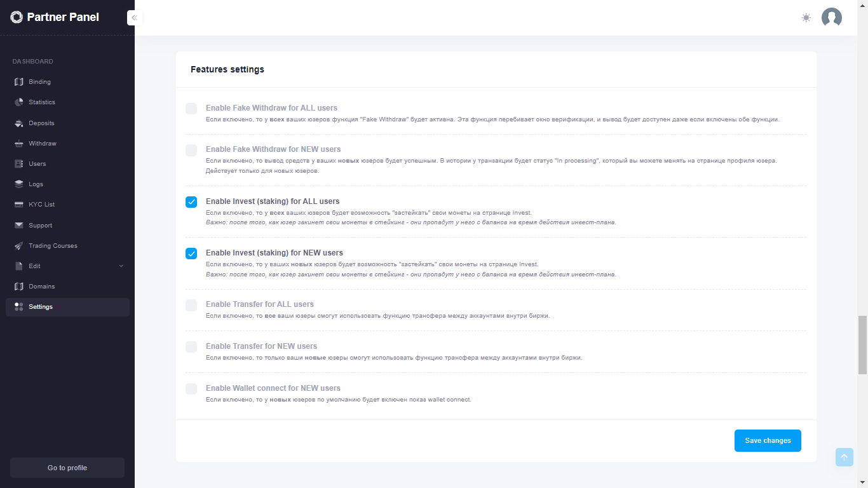The width and height of the screenshot is (868, 488).
Task: Open the Trading Courses menu item
Action: pos(67,246)
